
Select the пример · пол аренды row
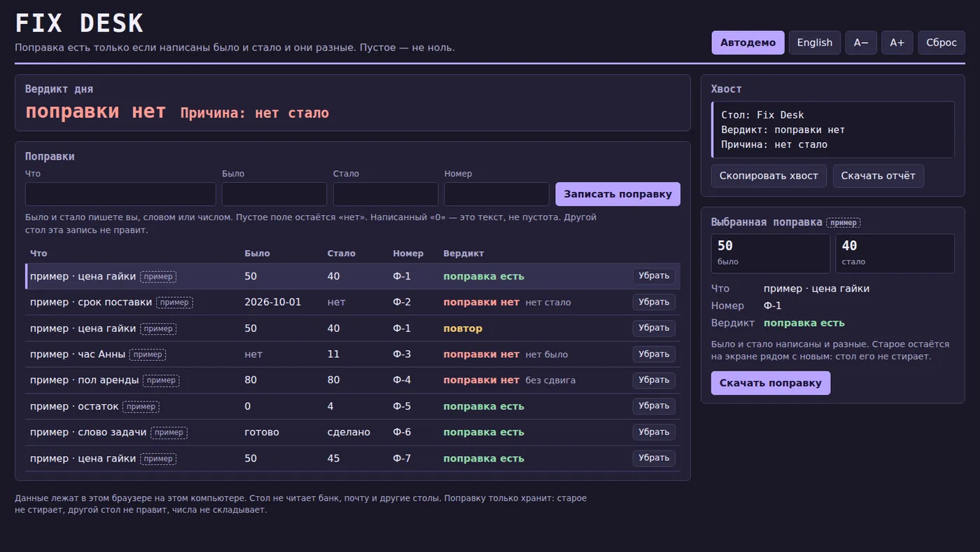tap(353, 380)
